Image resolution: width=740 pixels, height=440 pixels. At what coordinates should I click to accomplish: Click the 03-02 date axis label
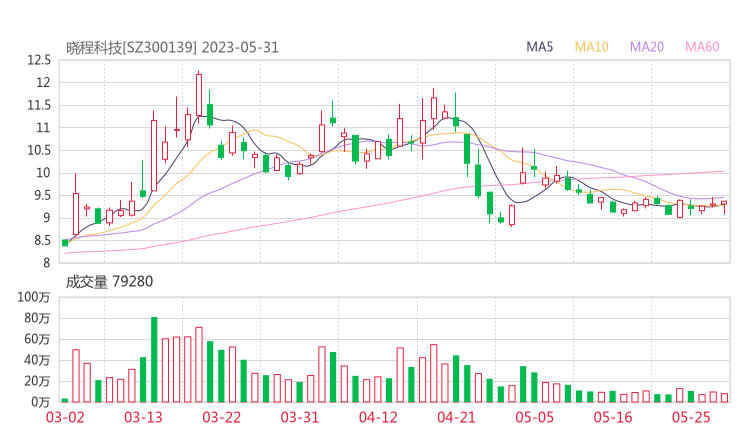click(65, 417)
